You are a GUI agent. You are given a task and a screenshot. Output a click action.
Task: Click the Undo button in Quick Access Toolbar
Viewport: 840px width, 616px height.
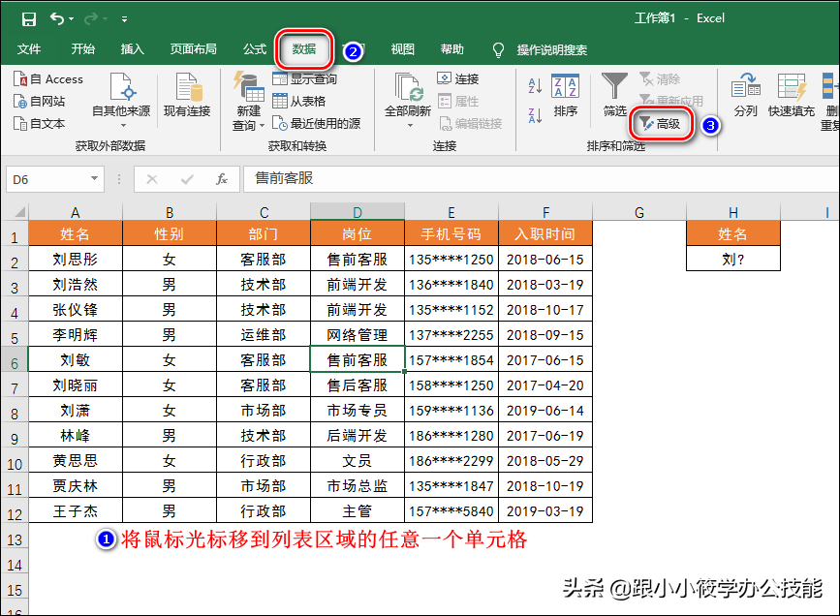point(56,17)
